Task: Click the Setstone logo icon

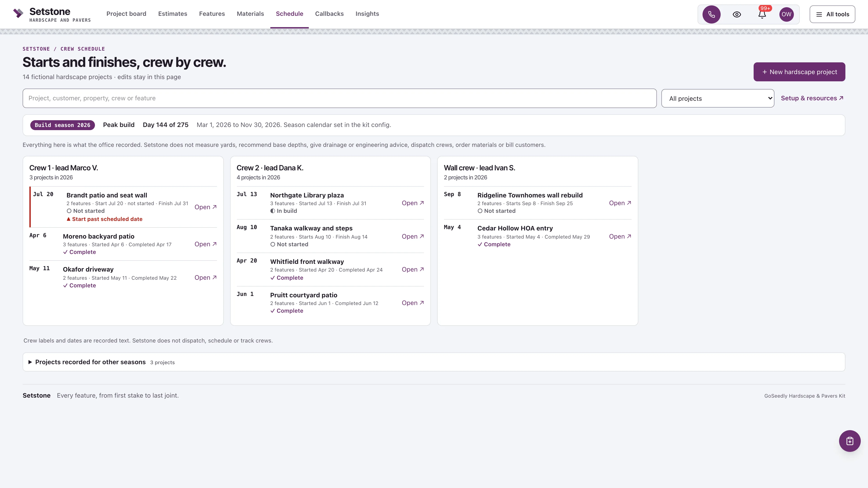Action: (x=18, y=14)
